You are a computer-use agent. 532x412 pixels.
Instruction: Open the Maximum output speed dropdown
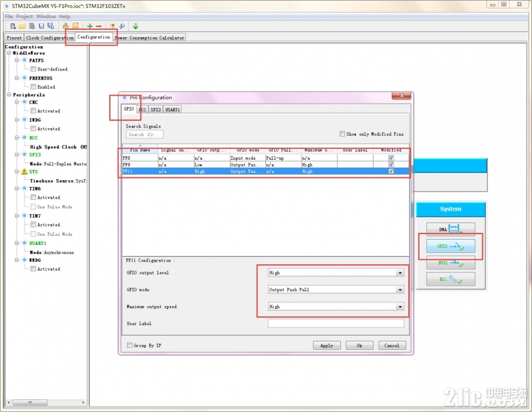336,307
